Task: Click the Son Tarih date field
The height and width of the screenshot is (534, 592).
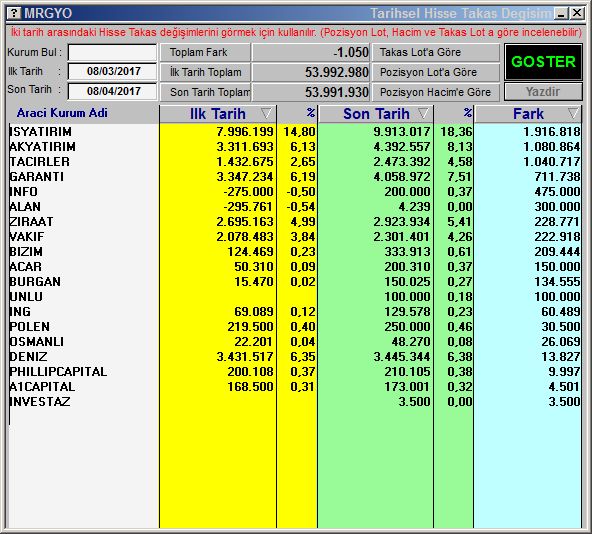Action: [x=112, y=91]
